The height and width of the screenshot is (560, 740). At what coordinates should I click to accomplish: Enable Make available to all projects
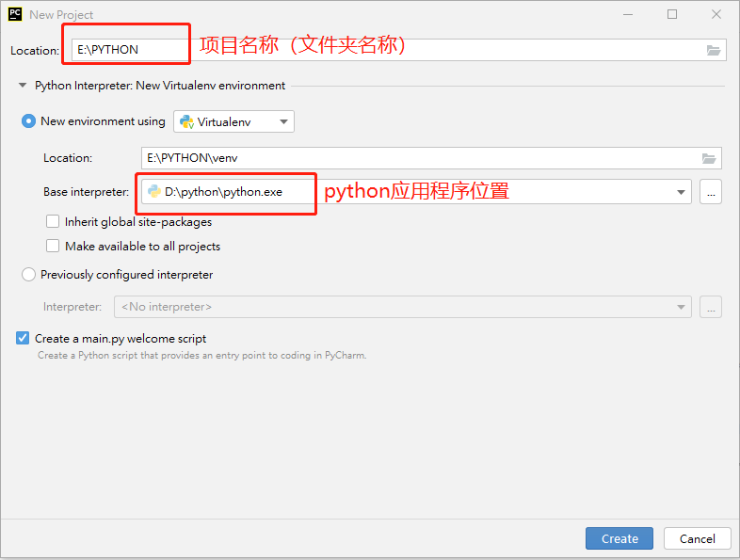53,246
